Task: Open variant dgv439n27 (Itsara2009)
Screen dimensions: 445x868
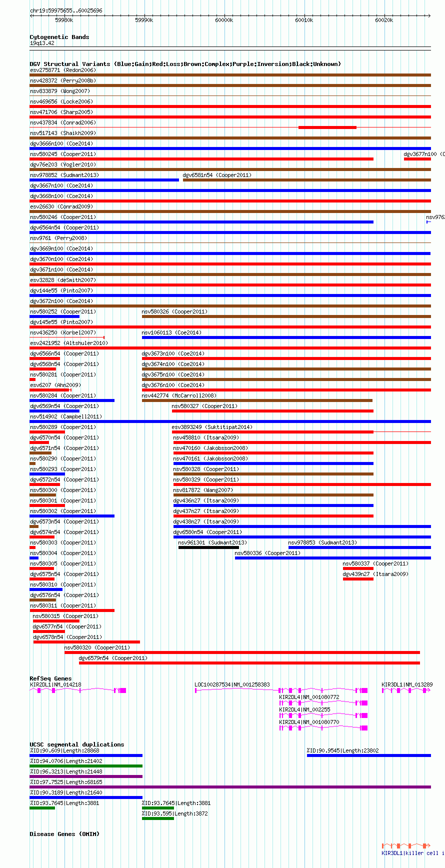Action: (358, 579)
